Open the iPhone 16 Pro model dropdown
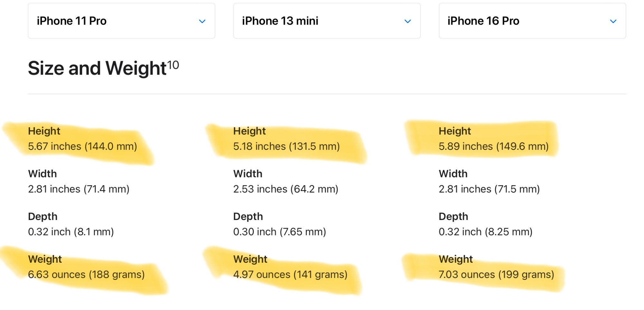The width and height of the screenshot is (644, 310). click(532, 21)
